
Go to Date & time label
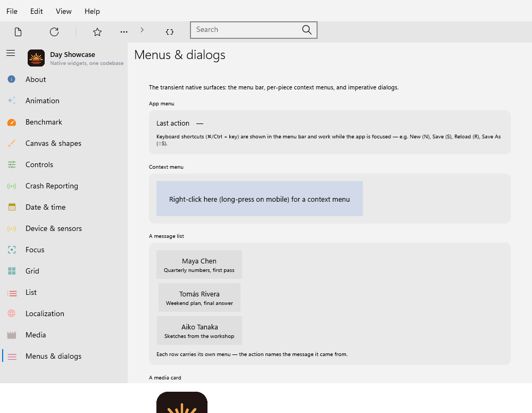click(x=45, y=207)
